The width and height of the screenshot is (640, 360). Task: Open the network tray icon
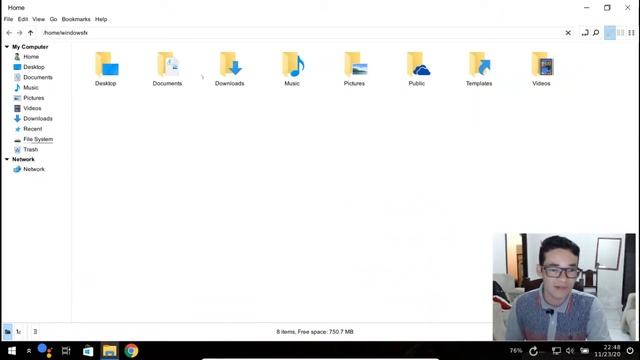click(556, 351)
